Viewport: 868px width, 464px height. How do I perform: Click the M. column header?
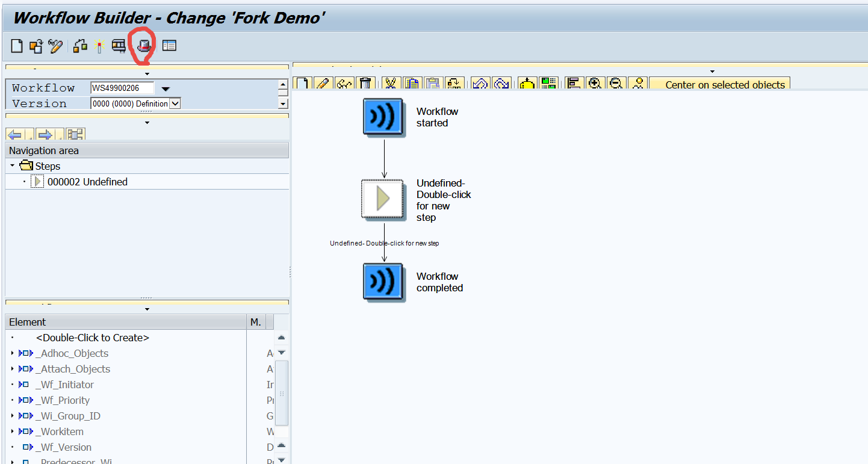(256, 322)
